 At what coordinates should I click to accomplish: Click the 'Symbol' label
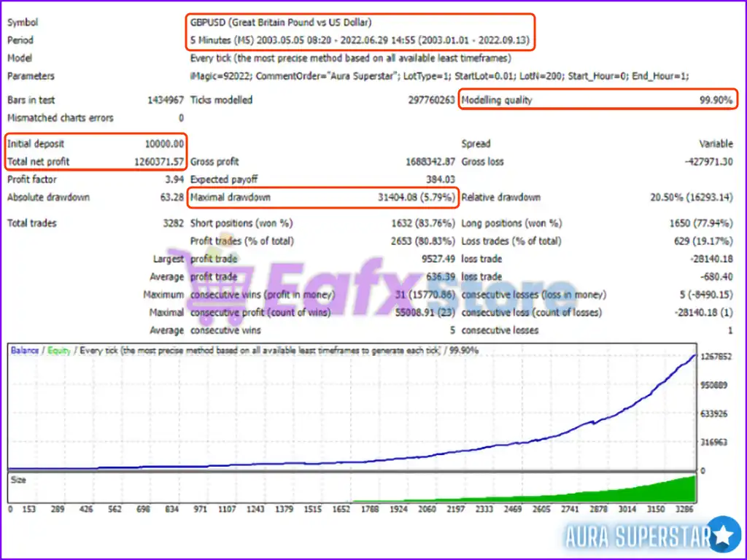point(23,23)
